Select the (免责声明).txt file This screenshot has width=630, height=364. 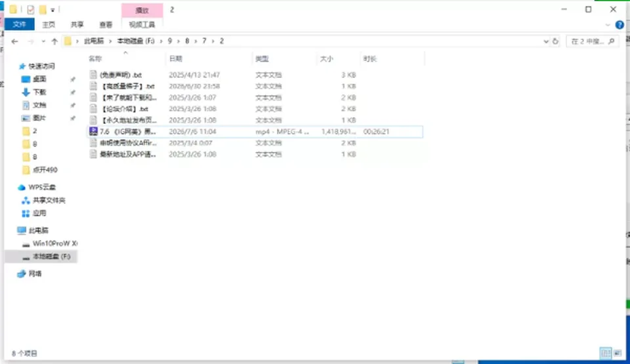[121, 75]
